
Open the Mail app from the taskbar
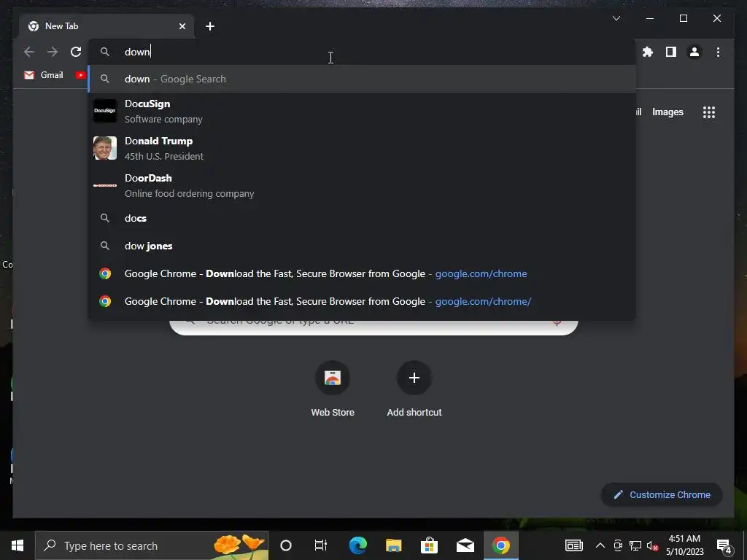point(465,545)
